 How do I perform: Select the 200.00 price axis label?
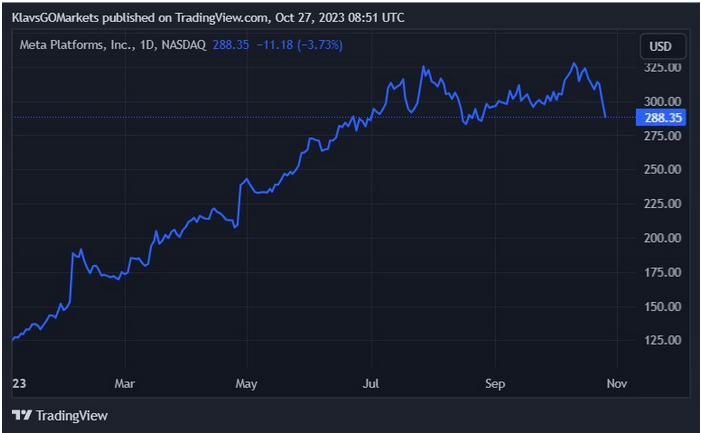click(661, 237)
